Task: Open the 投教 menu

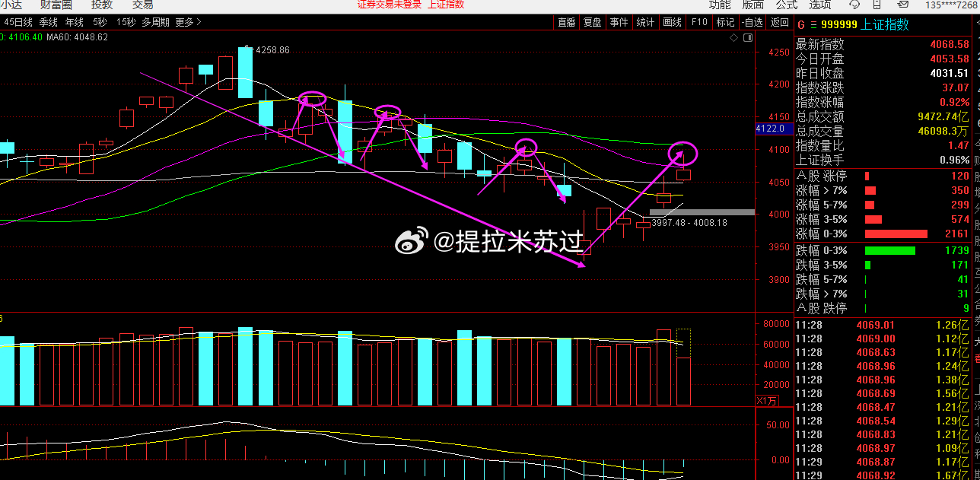Action: point(102,4)
